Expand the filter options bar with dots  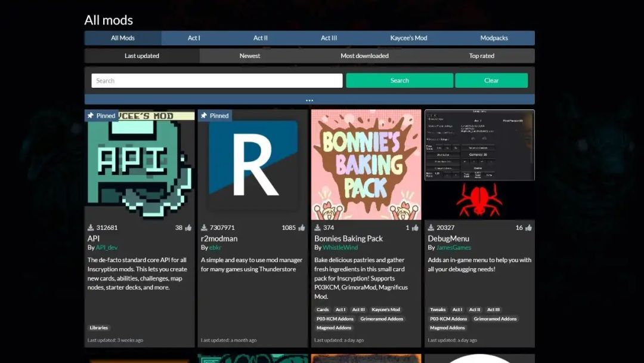(309, 100)
